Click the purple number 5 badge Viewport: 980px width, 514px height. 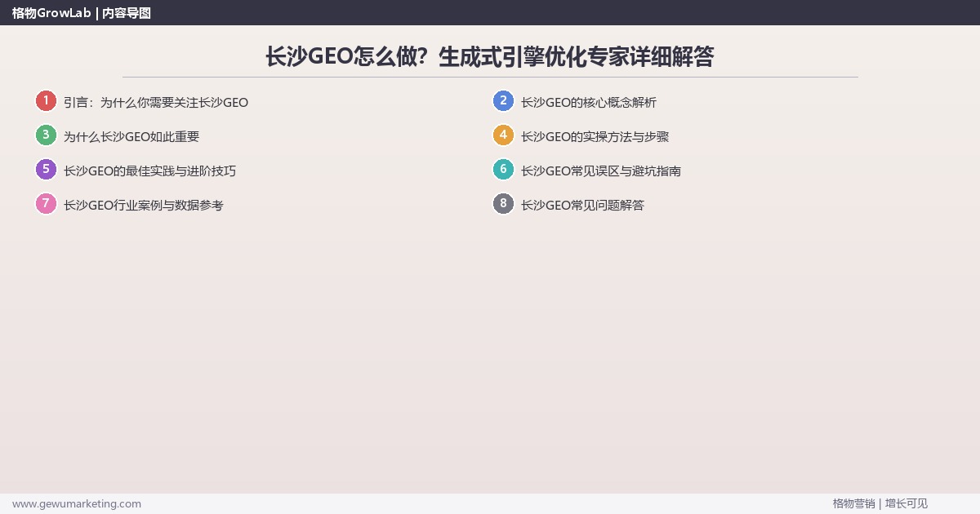point(46,170)
